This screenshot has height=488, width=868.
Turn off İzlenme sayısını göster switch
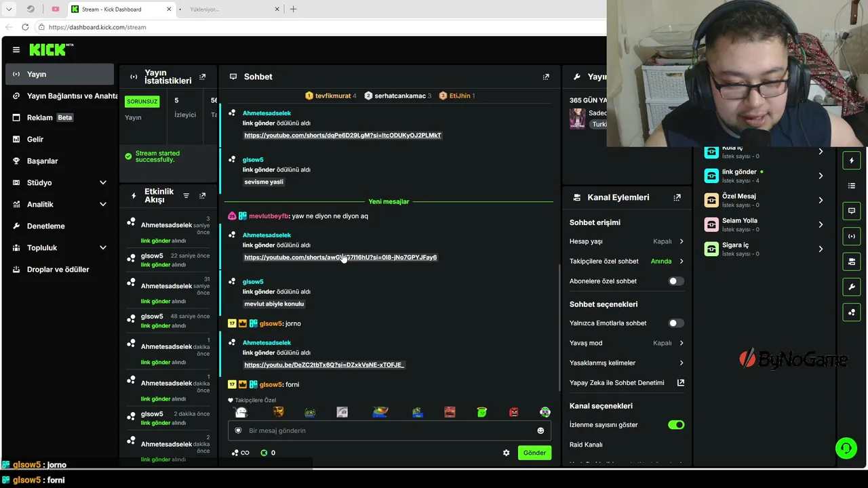click(676, 425)
